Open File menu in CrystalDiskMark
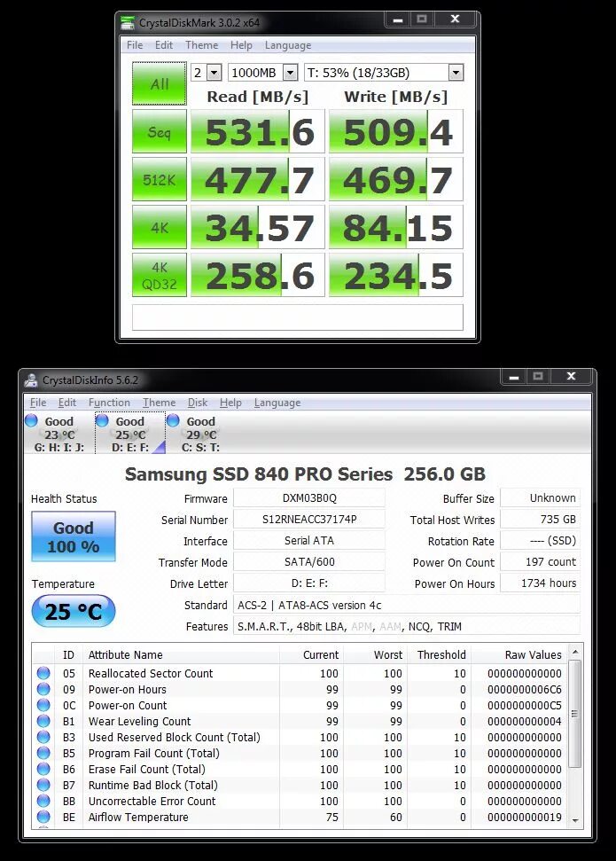 coord(135,45)
